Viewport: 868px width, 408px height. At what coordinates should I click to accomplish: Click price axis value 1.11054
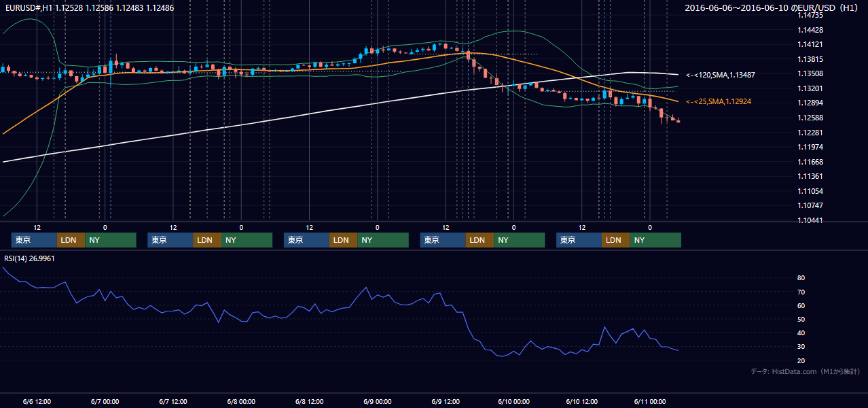click(810, 191)
